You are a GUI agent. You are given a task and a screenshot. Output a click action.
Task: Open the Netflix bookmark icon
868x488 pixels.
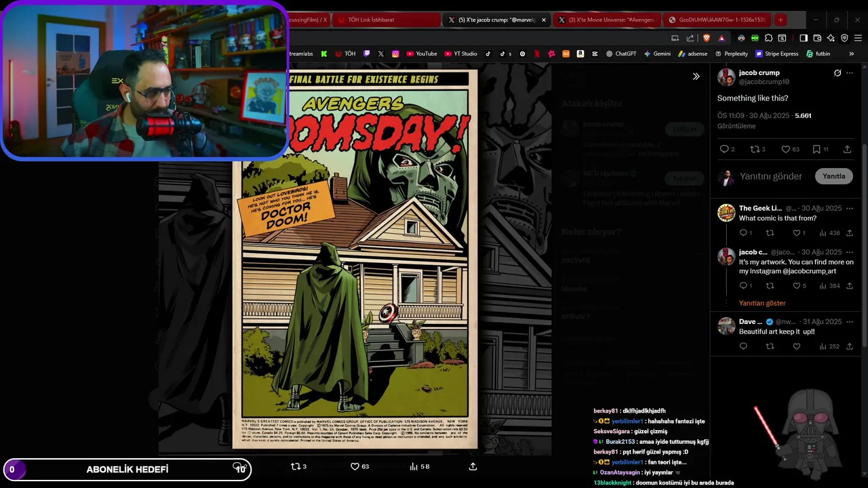tap(537, 54)
